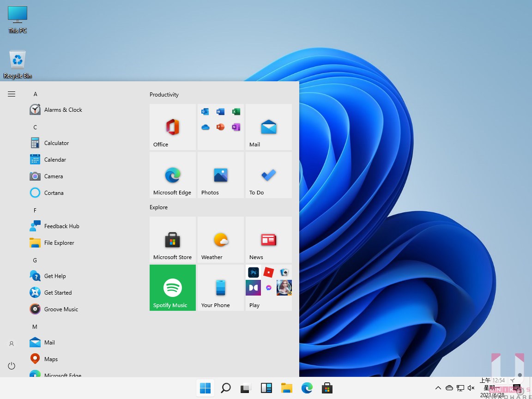Viewport: 532px width, 399px height.
Task: Click the Roblox icon in Play tile
Action: (x=269, y=272)
